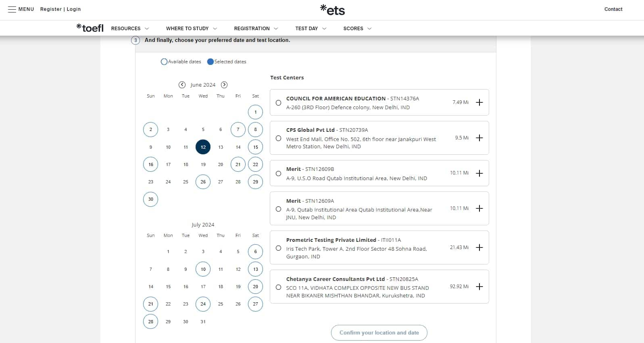The image size is (644, 343).
Task: Expand Chetanya Career Consultants plus icon
Action: [479, 287]
